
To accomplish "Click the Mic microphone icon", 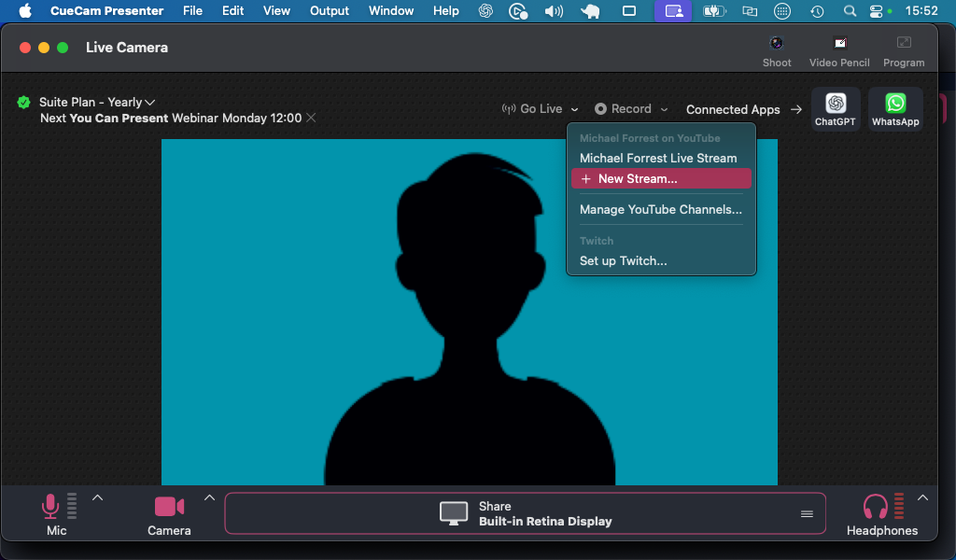I will [50, 507].
